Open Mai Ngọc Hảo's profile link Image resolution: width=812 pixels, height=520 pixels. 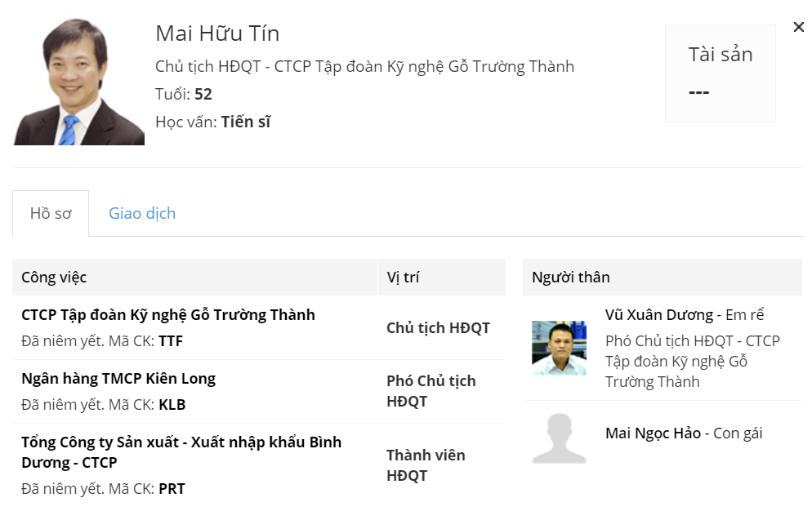pos(653,433)
